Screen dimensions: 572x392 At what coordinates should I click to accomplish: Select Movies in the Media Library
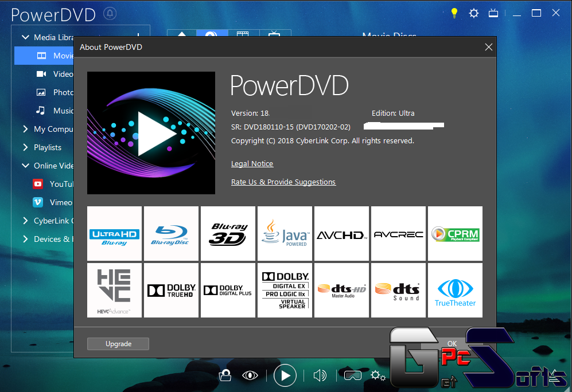point(44,56)
